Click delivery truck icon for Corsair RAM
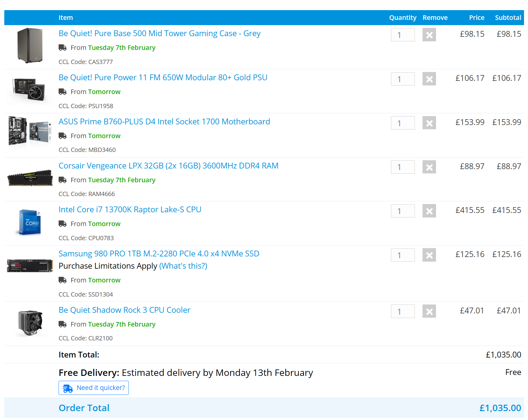Screen dimensions: 528x420 coord(63,180)
